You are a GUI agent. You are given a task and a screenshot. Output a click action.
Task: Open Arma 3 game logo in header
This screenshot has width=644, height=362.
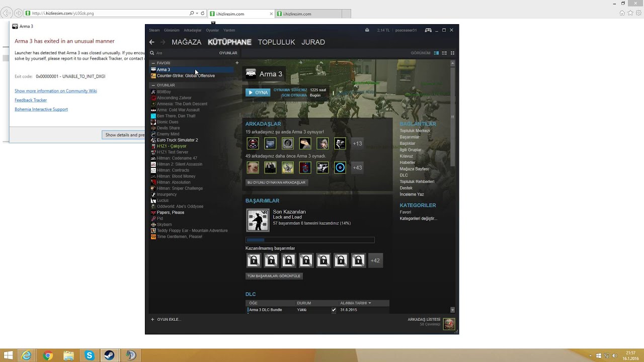(251, 74)
